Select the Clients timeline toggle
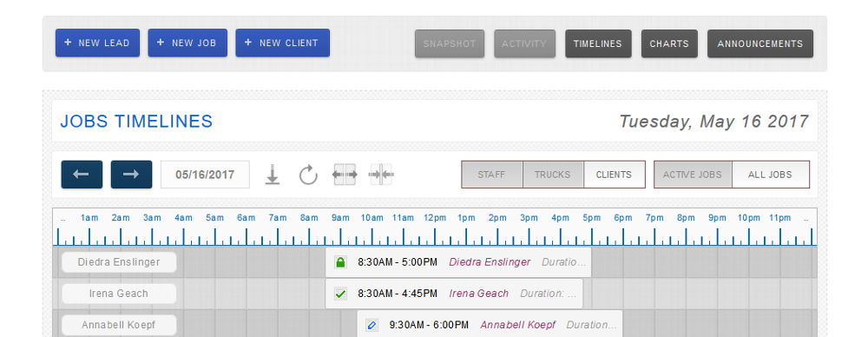Viewport: 868px width, 337px height. [x=615, y=175]
